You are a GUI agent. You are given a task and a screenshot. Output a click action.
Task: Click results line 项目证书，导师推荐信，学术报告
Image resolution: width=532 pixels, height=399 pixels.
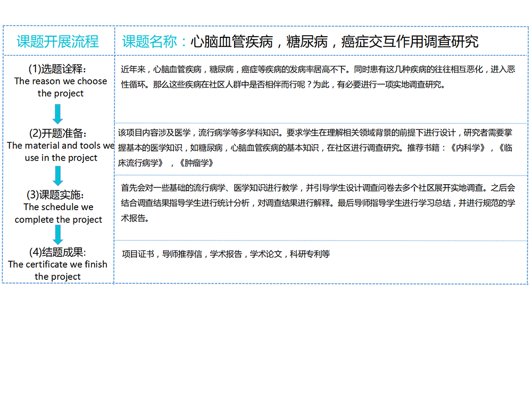[x=226, y=254]
